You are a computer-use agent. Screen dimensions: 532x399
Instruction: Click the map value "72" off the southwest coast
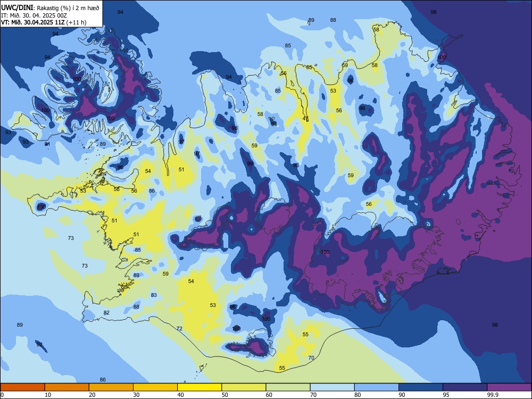(x=179, y=328)
